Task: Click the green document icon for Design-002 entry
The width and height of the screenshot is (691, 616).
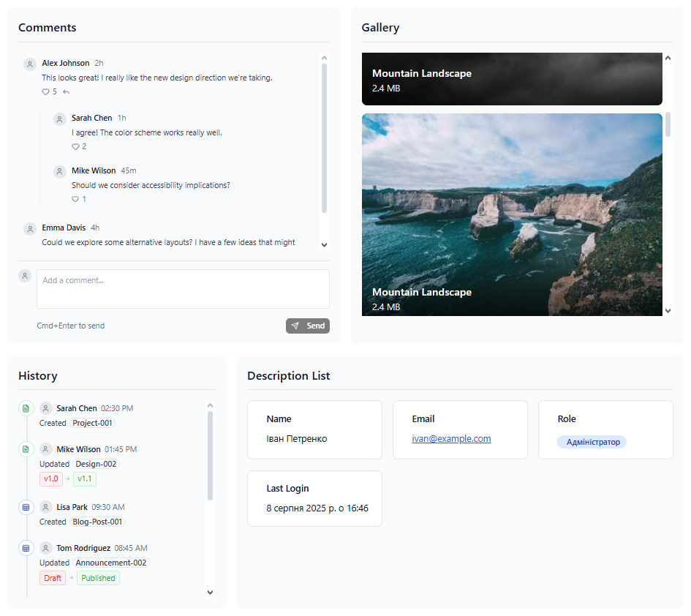Action: [26, 449]
